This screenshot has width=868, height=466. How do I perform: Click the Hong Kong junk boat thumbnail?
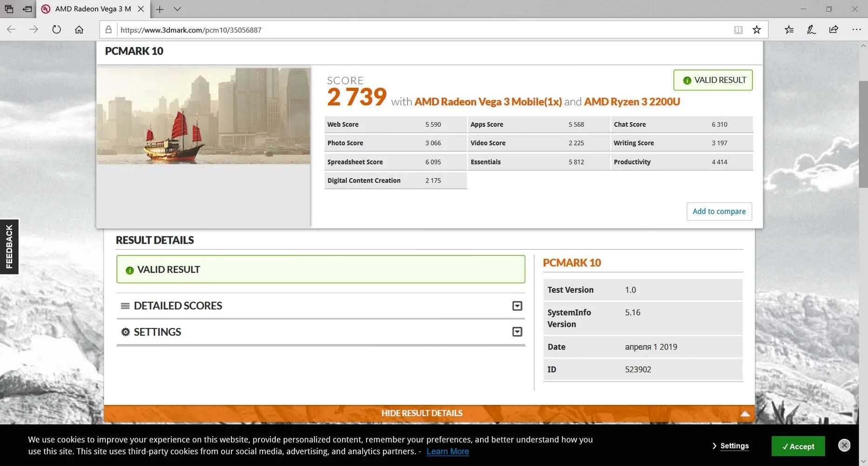pyautogui.click(x=203, y=116)
